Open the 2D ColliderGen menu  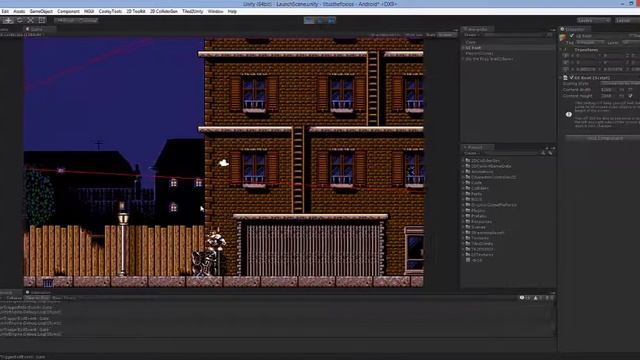coord(164,11)
